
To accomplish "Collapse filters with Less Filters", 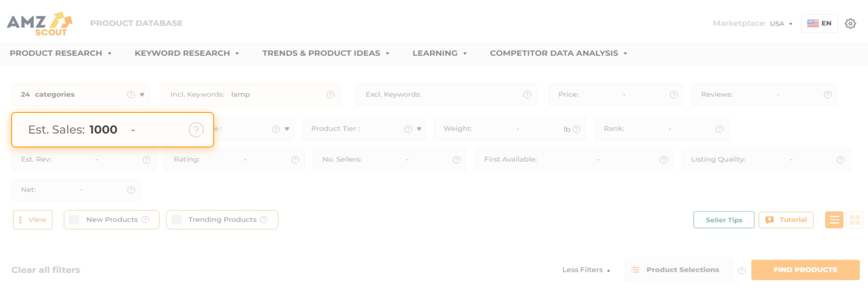I will 586,270.
